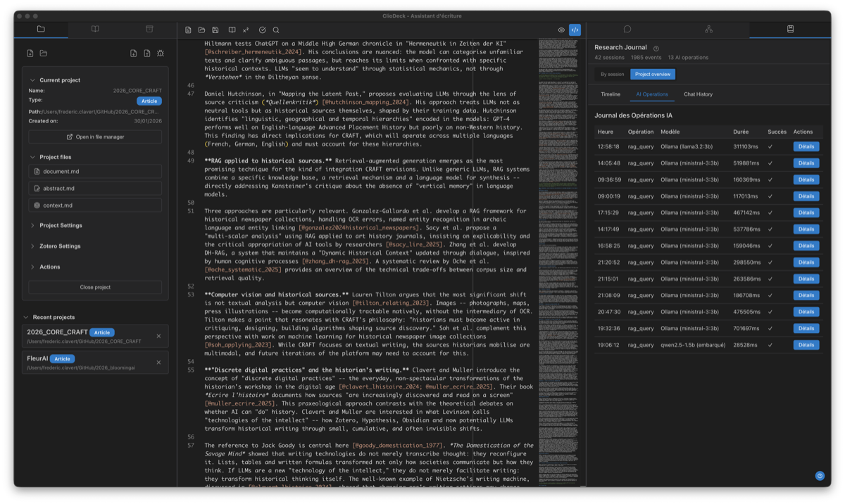Open abstract.md from project files
Viewport: 845px width, 504px height.
click(x=95, y=189)
